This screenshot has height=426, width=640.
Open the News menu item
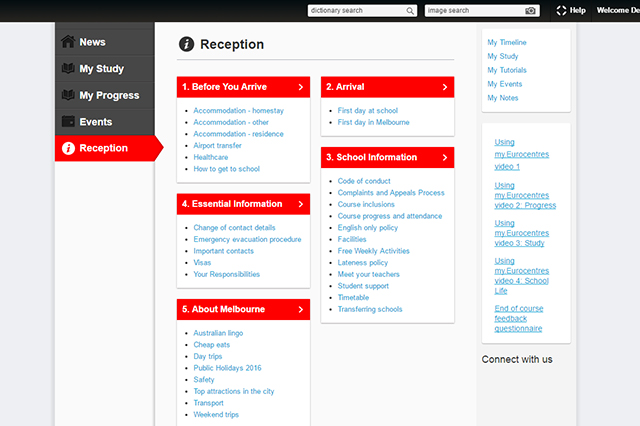(x=105, y=42)
